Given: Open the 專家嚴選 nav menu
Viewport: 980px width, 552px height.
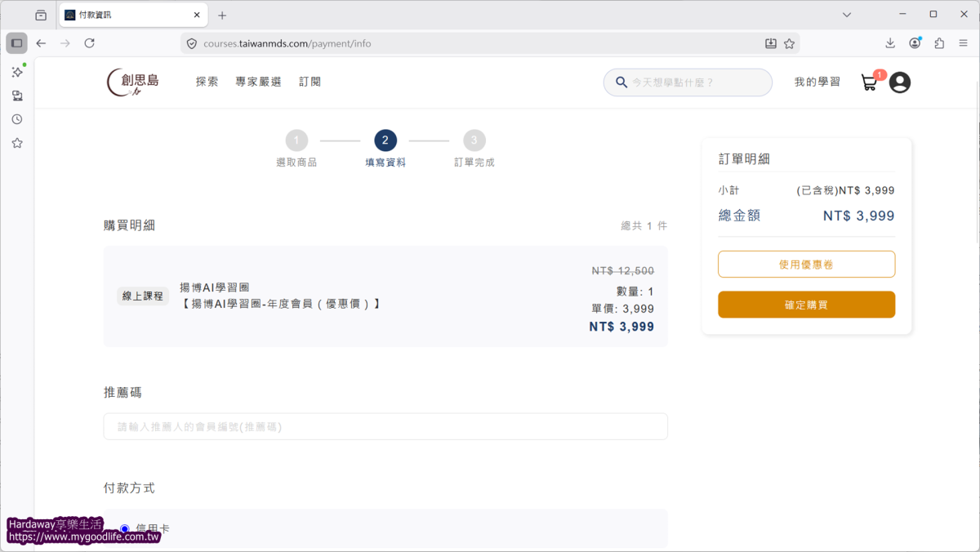Looking at the screenshot, I should (x=258, y=82).
